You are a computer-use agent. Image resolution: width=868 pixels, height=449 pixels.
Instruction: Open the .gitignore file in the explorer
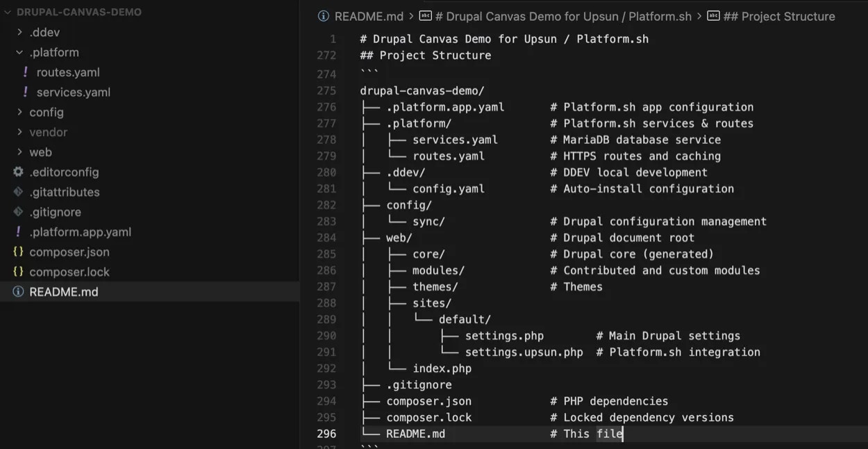tap(55, 212)
